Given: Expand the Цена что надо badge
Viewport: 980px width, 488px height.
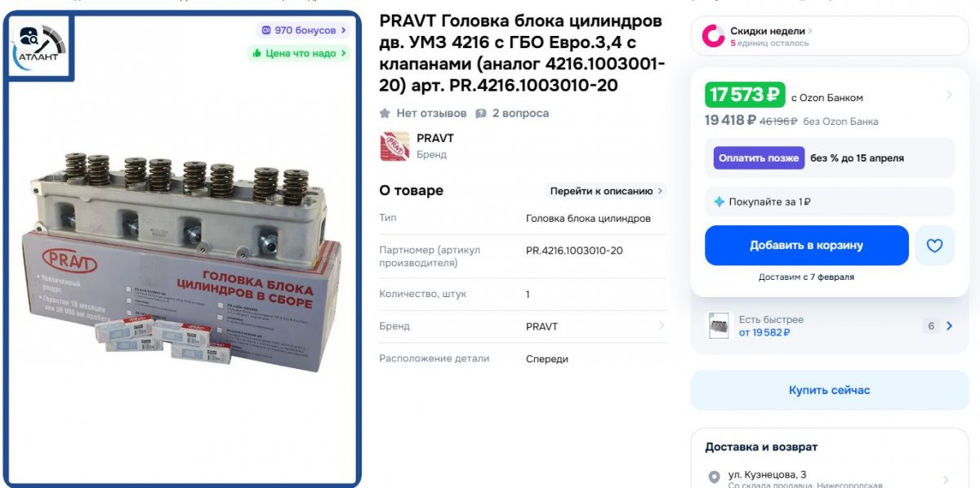Looking at the screenshot, I should [299, 53].
